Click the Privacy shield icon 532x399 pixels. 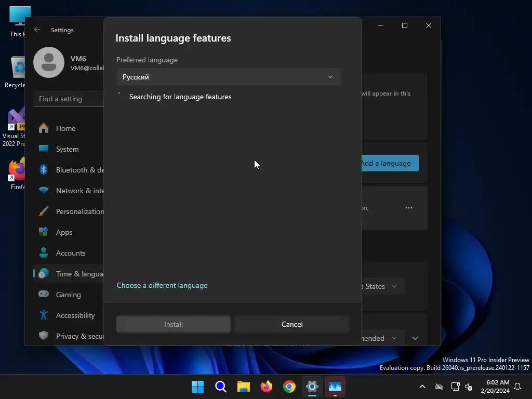[x=44, y=336]
